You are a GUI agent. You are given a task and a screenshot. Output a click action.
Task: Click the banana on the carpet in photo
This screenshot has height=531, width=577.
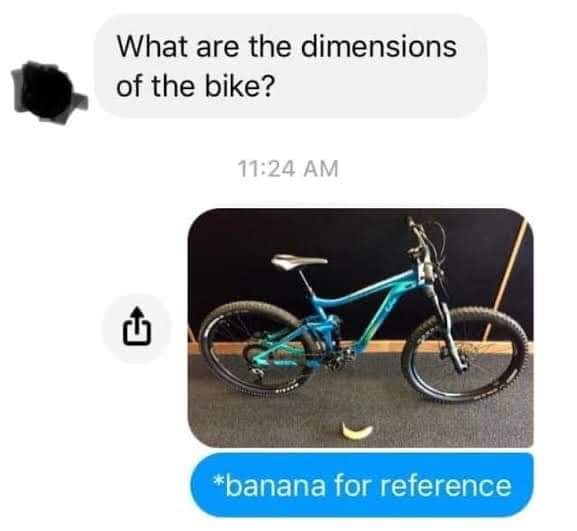point(357,431)
